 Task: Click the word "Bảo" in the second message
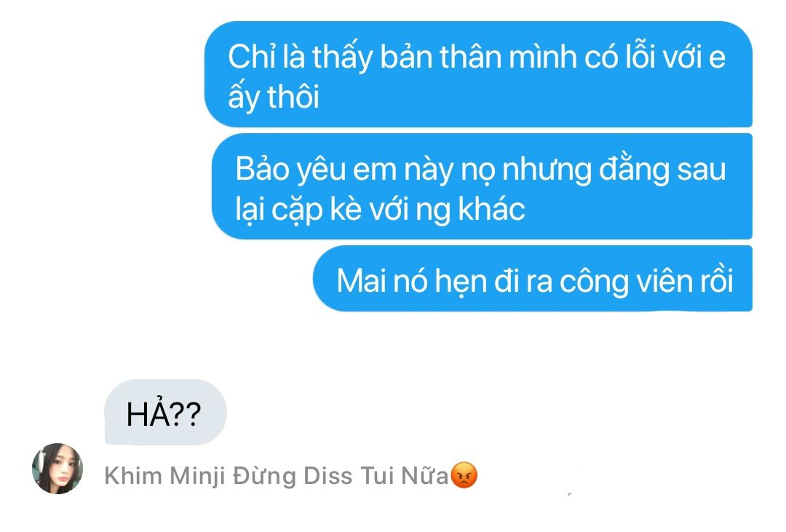[262, 168]
